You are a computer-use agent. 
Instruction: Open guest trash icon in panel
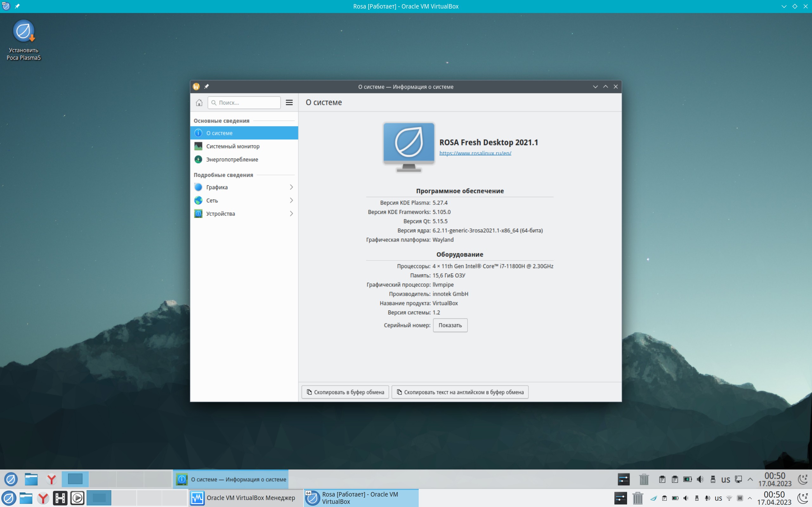point(644,479)
